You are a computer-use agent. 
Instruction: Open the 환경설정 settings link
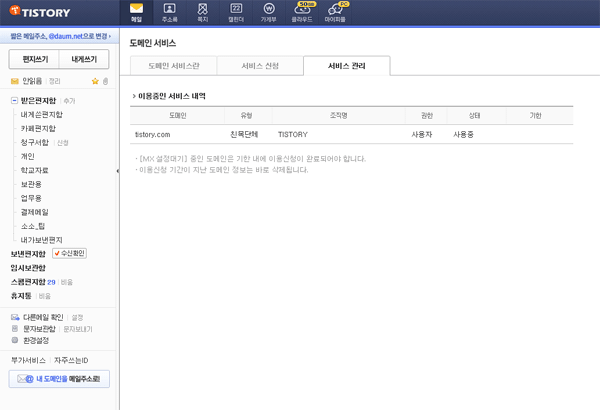(x=36, y=340)
